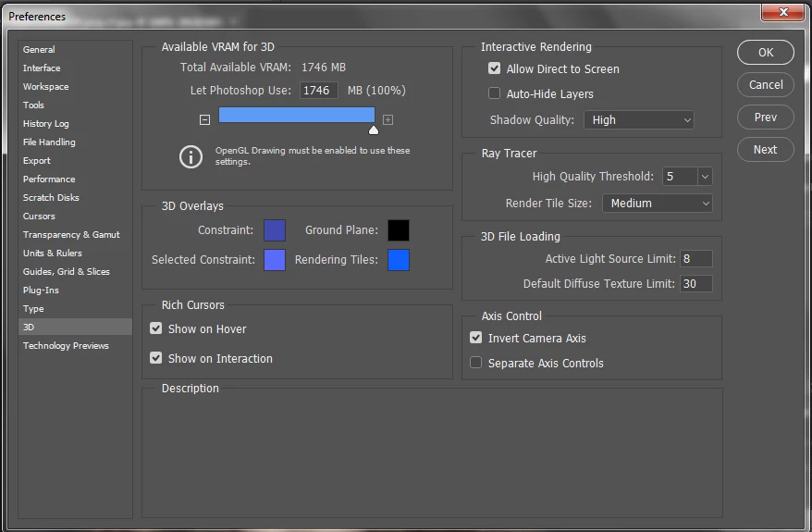Click the Let Photoshop Use field
The image size is (812, 532).
(x=318, y=91)
